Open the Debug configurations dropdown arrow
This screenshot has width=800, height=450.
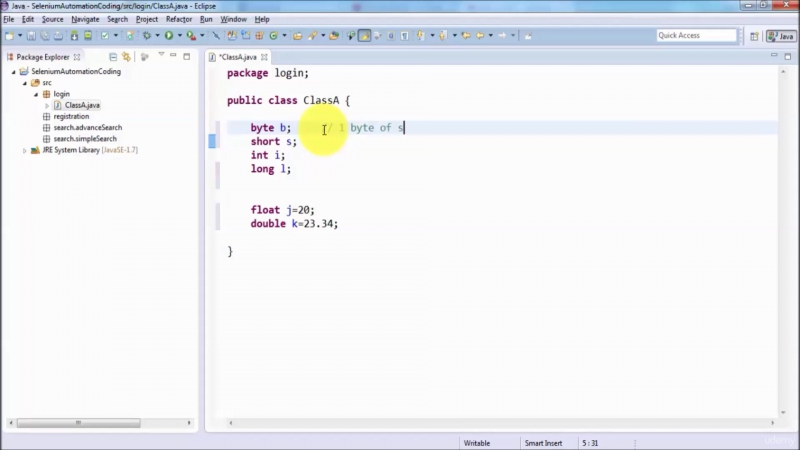point(157,36)
